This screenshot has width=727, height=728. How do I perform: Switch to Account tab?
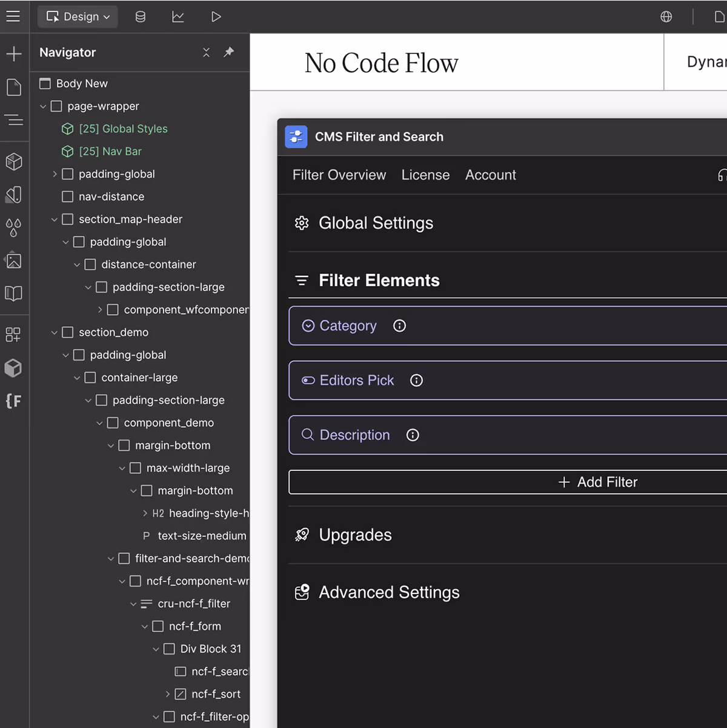point(491,175)
